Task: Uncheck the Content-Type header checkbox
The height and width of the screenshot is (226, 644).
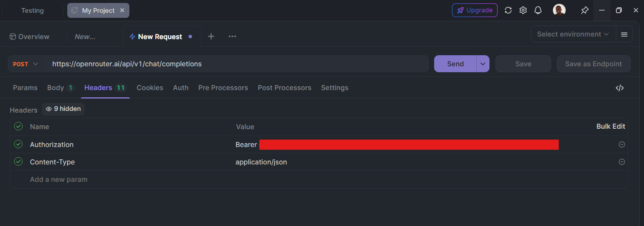Action: coord(18,161)
